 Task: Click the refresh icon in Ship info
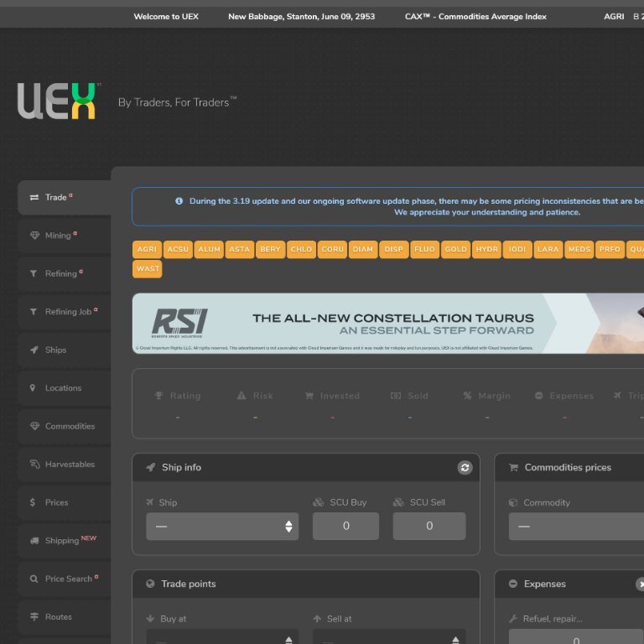(465, 468)
